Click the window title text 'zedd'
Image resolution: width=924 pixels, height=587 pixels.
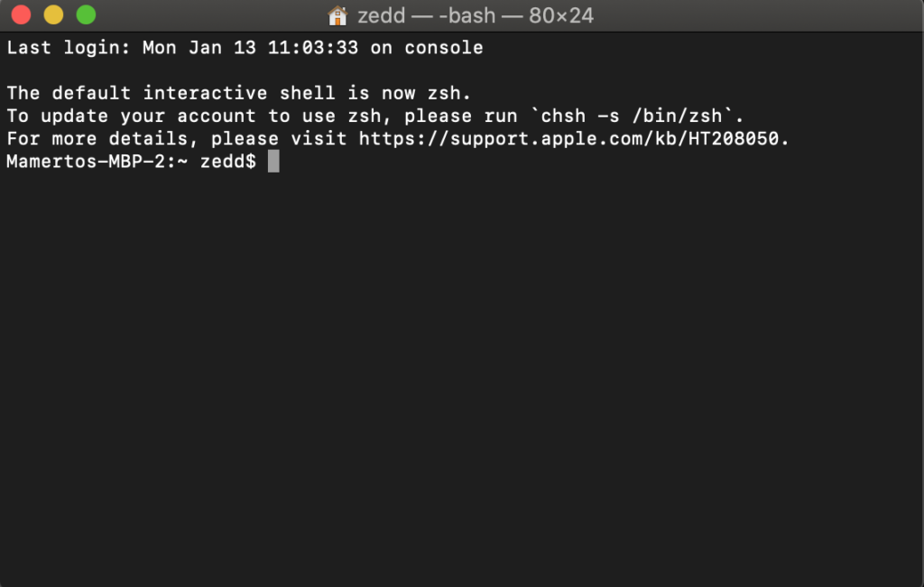tap(382, 15)
